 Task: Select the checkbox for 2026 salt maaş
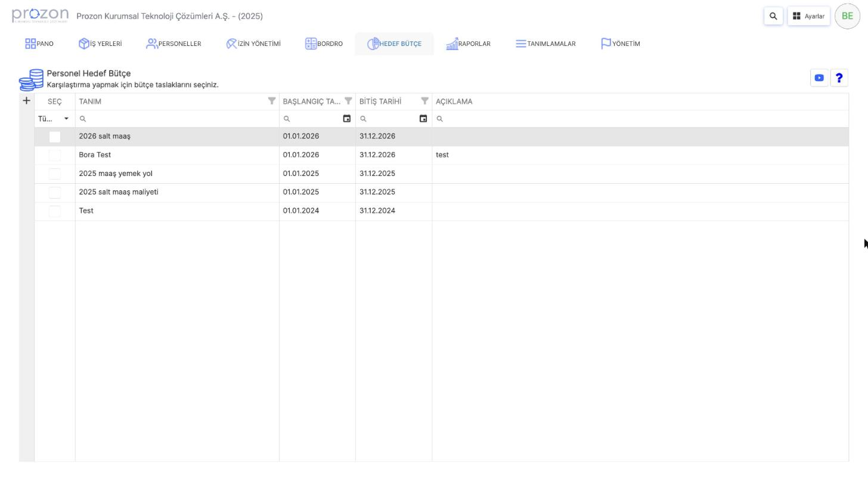tap(55, 137)
